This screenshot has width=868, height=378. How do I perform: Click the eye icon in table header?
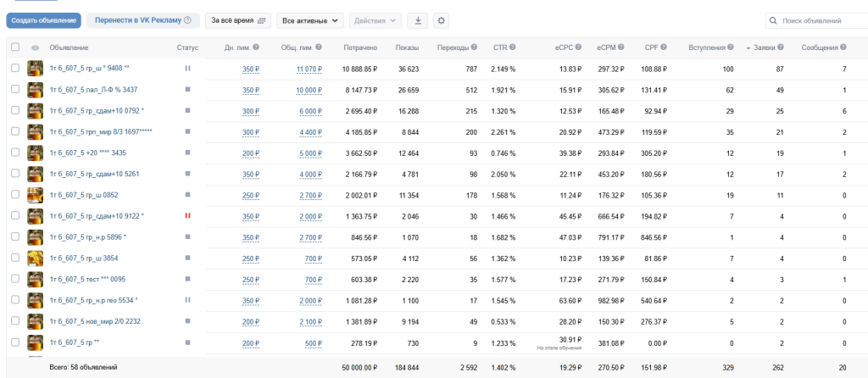click(x=36, y=47)
